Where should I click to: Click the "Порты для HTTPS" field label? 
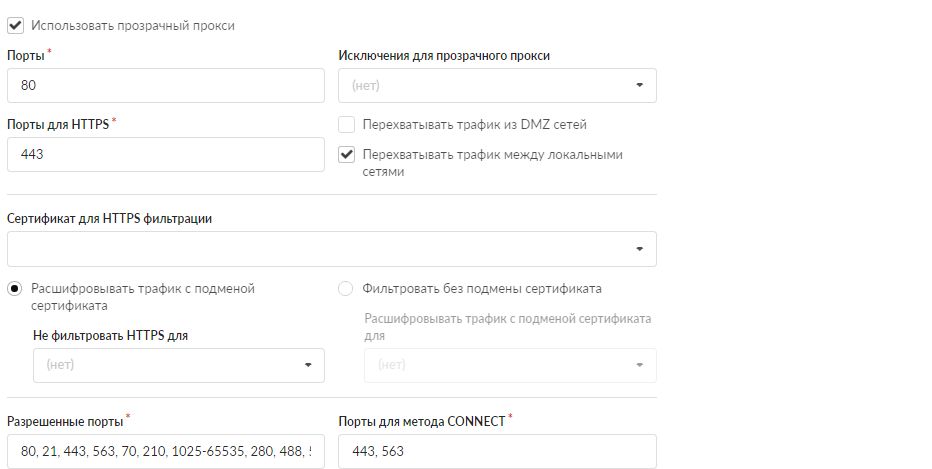point(57,125)
